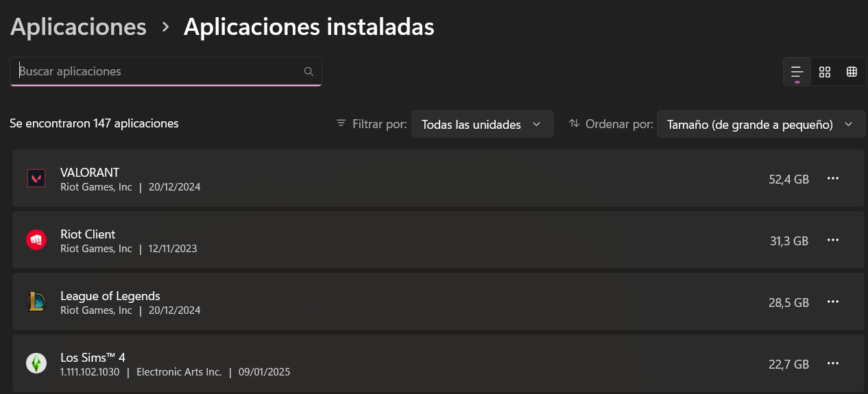Expand the Tamaño sort order dropdown
Screen dimensions: 868x394
[x=761, y=124]
